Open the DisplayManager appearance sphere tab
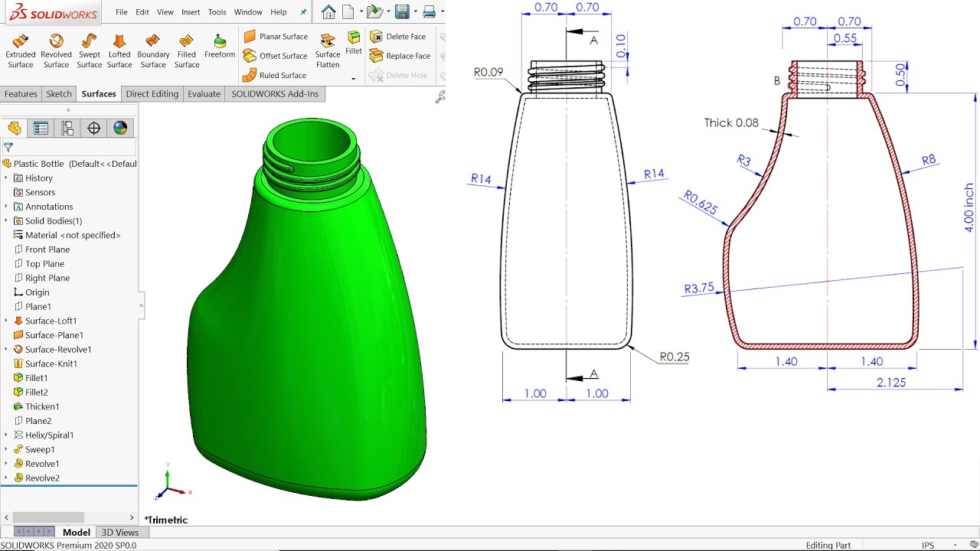The image size is (980, 551). pos(120,128)
